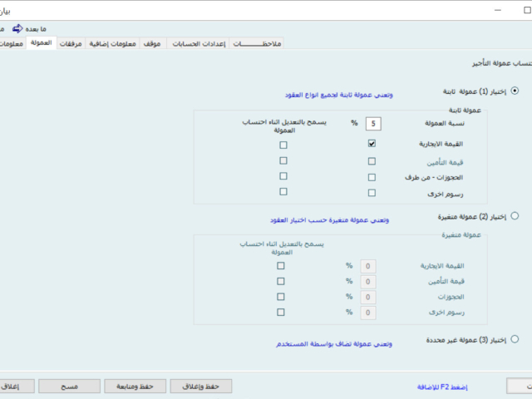
Task: Click the 'وتعني عمولة متغيرة حسب اختيار العقود' description
Action: 329,220
